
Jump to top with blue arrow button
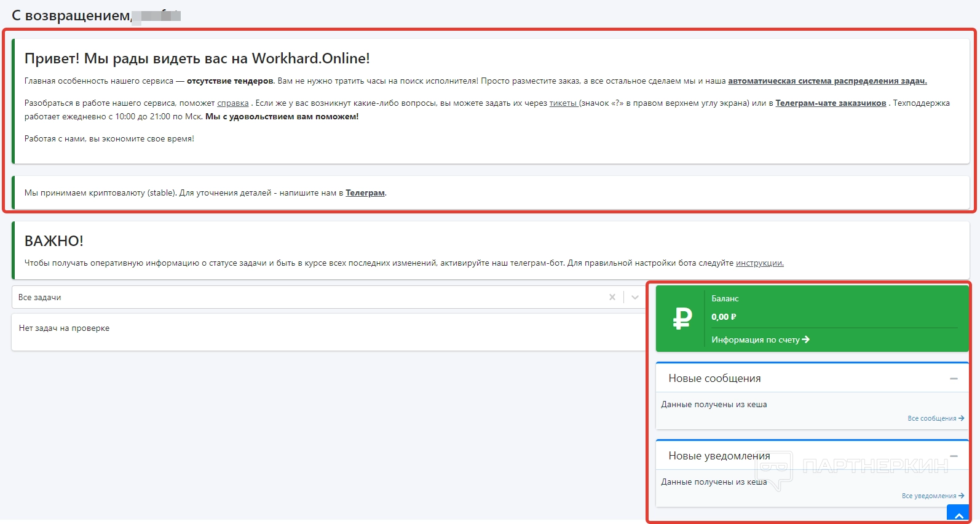point(958,514)
